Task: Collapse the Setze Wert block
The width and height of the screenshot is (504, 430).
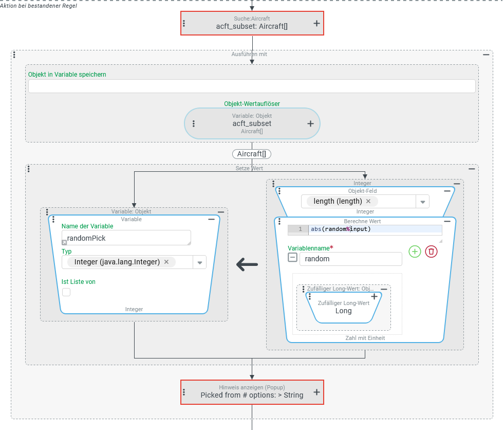Action: 472,169
